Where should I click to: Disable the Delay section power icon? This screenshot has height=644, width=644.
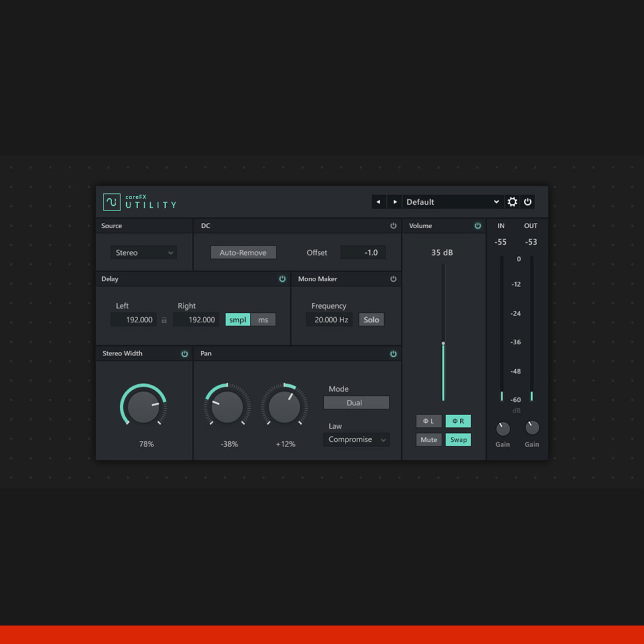(x=283, y=279)
